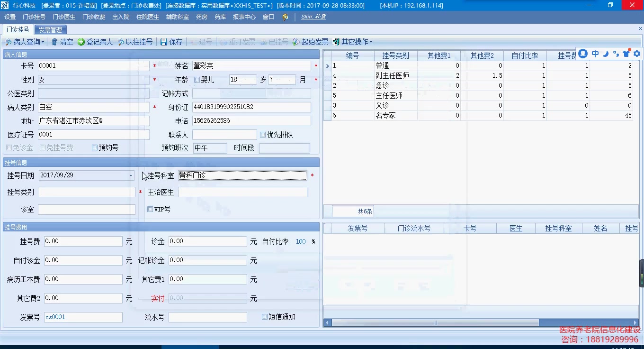644x349 pixels.
Task: Open the input method settings gear
Action: (x=637, y=54)
